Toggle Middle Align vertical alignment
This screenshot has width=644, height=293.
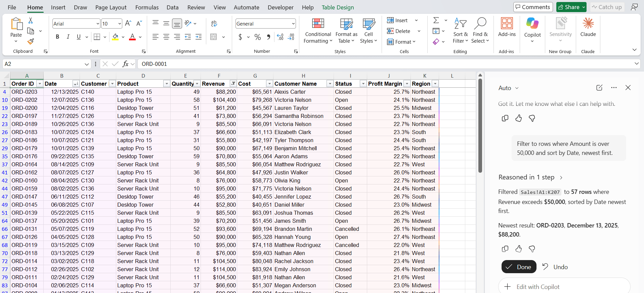point(166,23)
